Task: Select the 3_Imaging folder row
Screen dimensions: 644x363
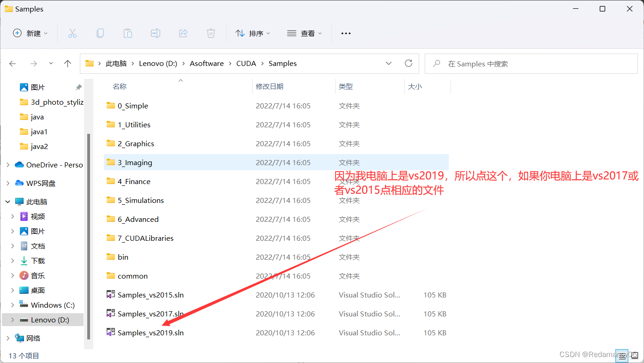Action: tap(276, 162)
